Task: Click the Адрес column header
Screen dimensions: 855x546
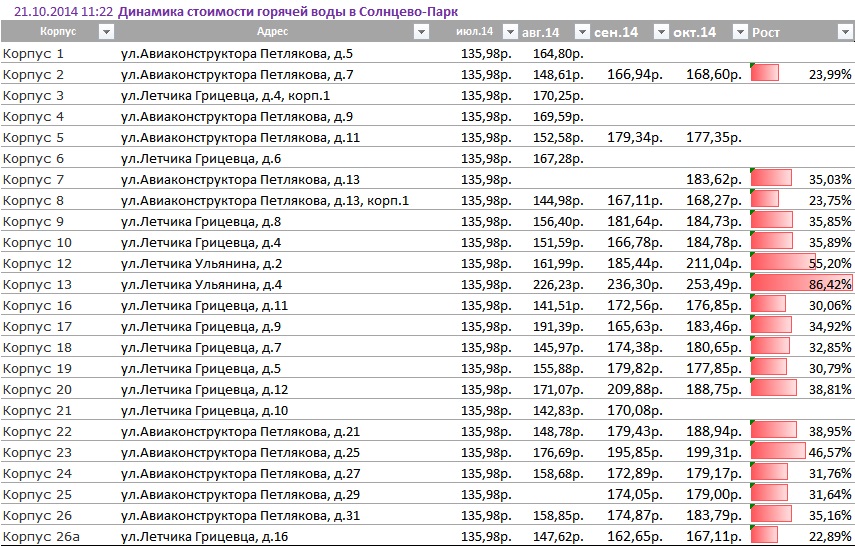Action: (x=272, y=32)
